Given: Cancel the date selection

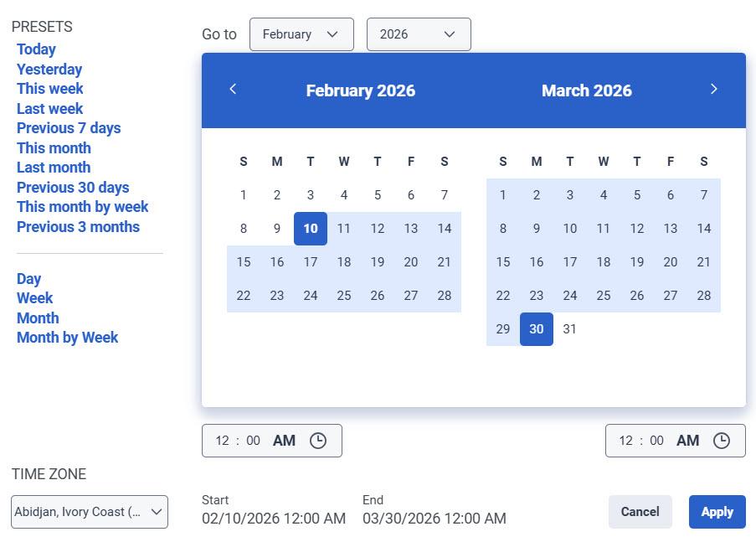Looking at the screenshot, I should tap(640, 511).
